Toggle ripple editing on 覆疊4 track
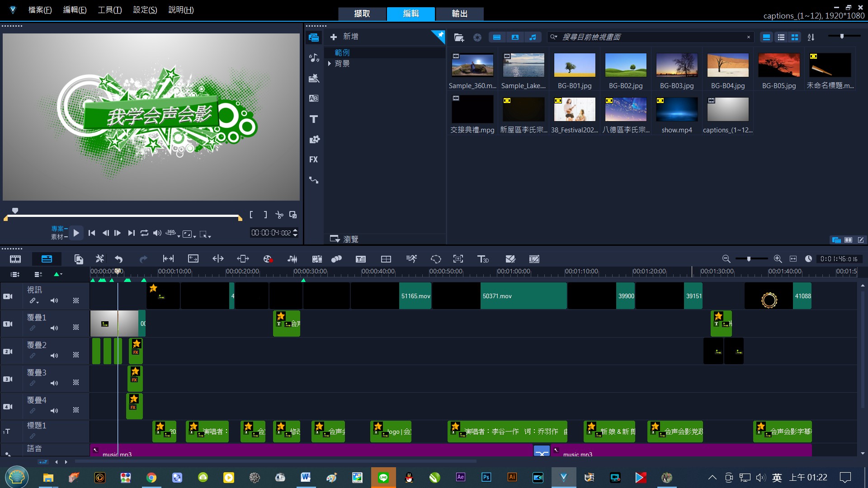This screenshot has height=488, width=868. pyautogui.click(x=33, y=411)
